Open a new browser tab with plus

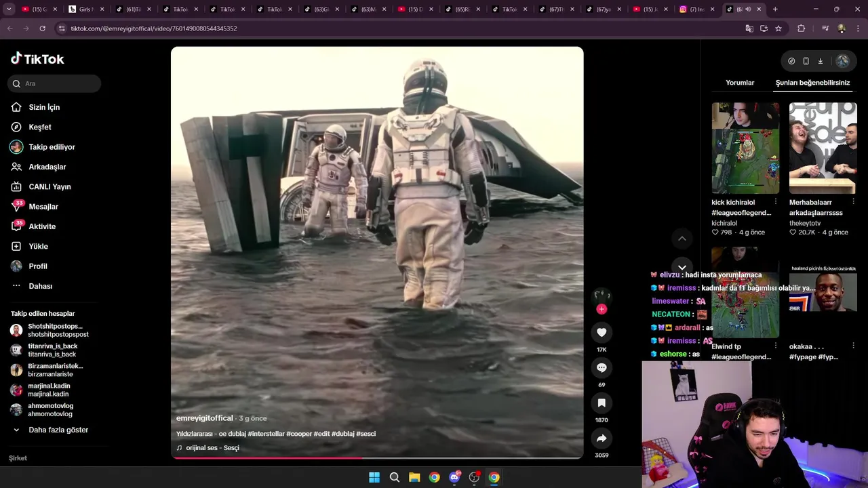pyautogui.click(x=775, y=9)
